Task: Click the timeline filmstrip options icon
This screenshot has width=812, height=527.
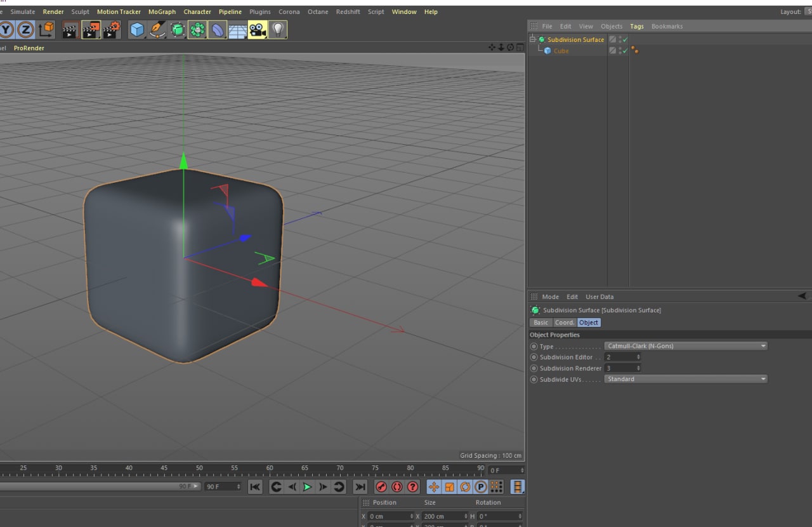Action: (x=518, y=487)
